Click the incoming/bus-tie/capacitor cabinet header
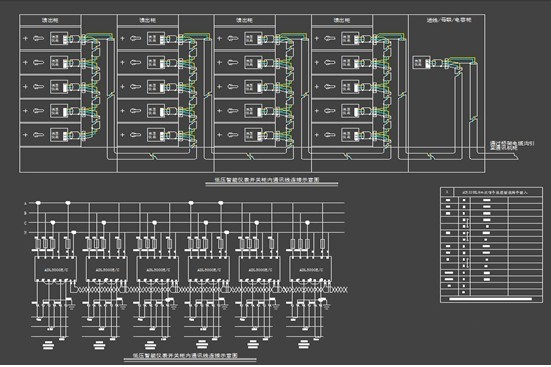551x367 pixels. click(449, 20)
